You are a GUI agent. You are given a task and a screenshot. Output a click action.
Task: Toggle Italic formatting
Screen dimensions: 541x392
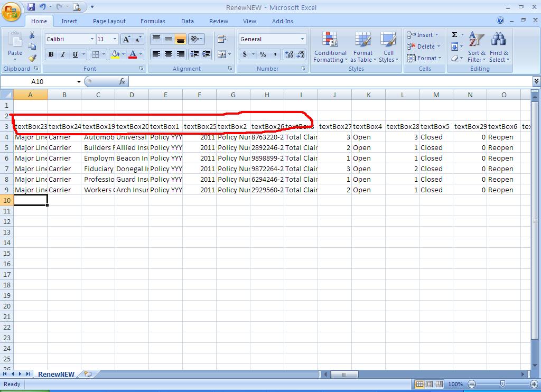63,54
